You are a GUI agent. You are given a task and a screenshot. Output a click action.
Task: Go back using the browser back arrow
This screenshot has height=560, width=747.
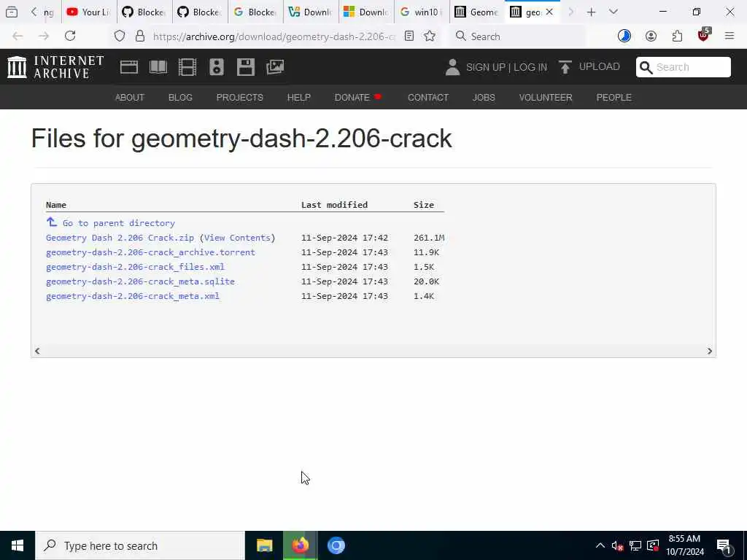click(x=18, y=36)
